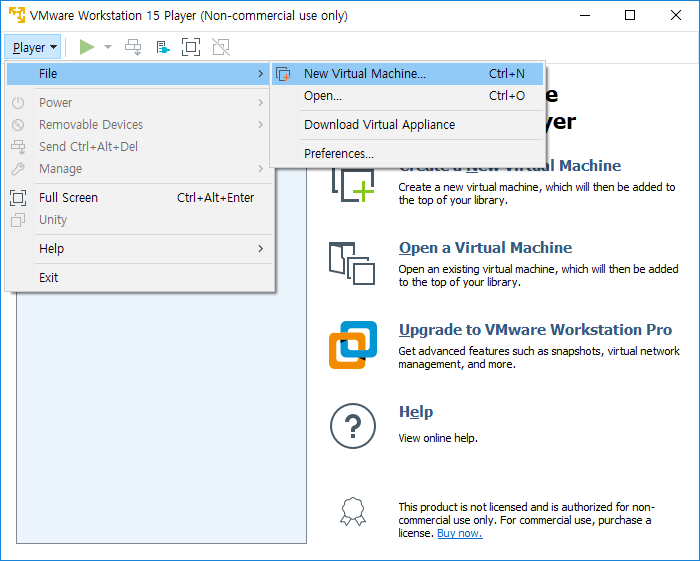Click the Removable Devices submenu chevron
Image resolution: width=700 pixels, height=561 pixels.
tap(261, 125)
